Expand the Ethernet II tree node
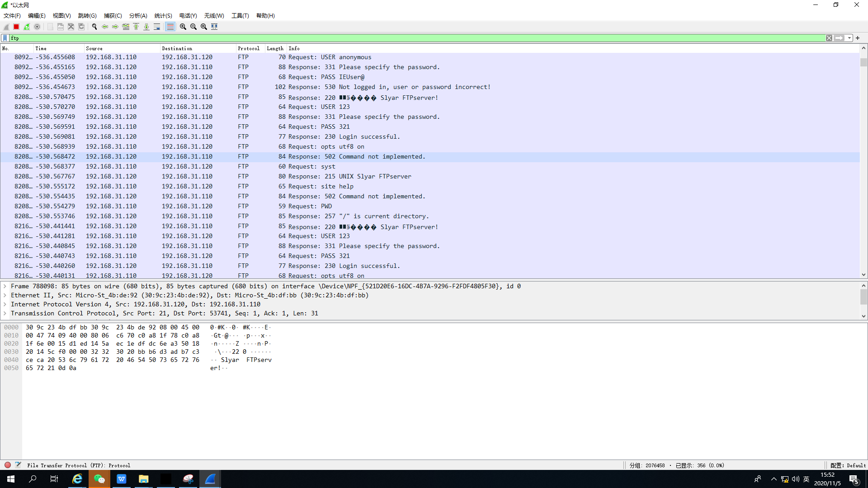The image size is (868, 488). 5,295
